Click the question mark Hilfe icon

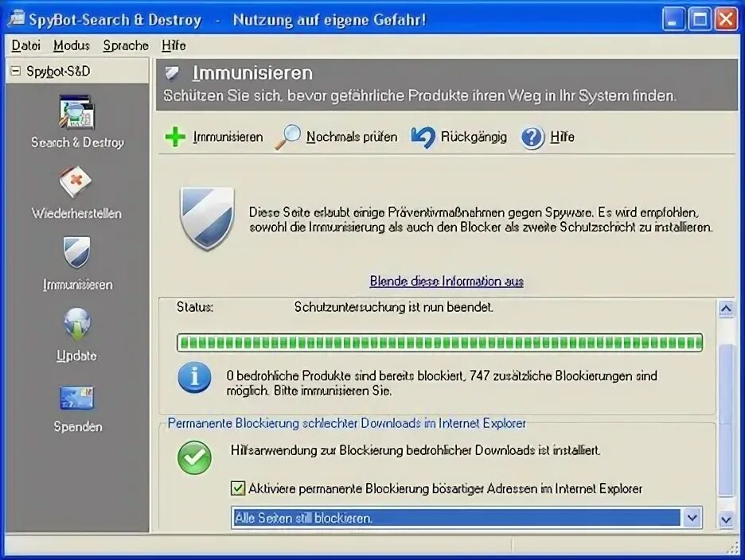tap(532, 138)
